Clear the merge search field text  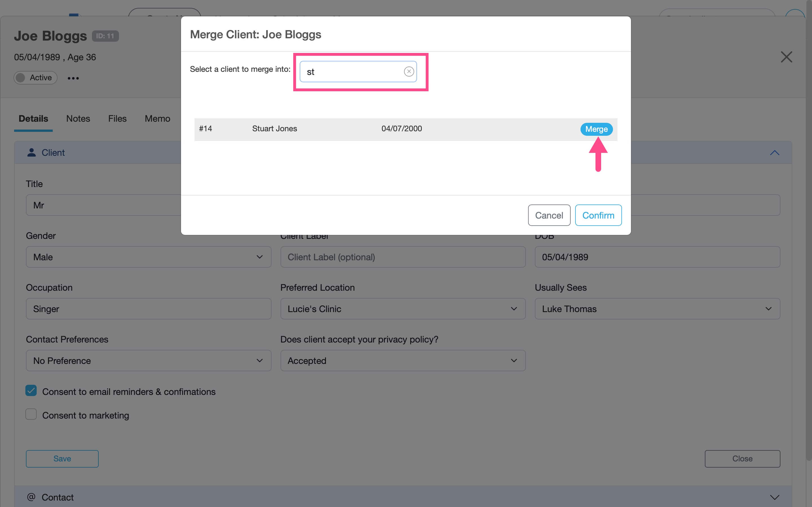coord(409,72)
